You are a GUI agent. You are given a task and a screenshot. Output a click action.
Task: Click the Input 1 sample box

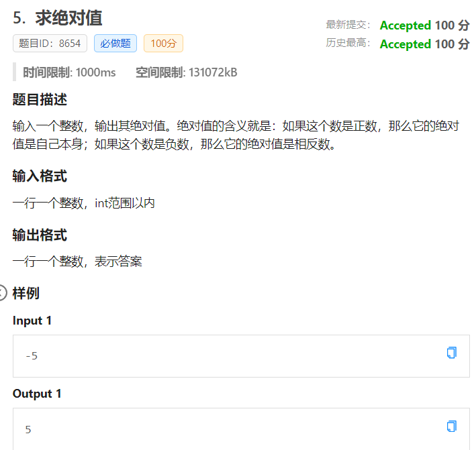(x=241, y=356)
